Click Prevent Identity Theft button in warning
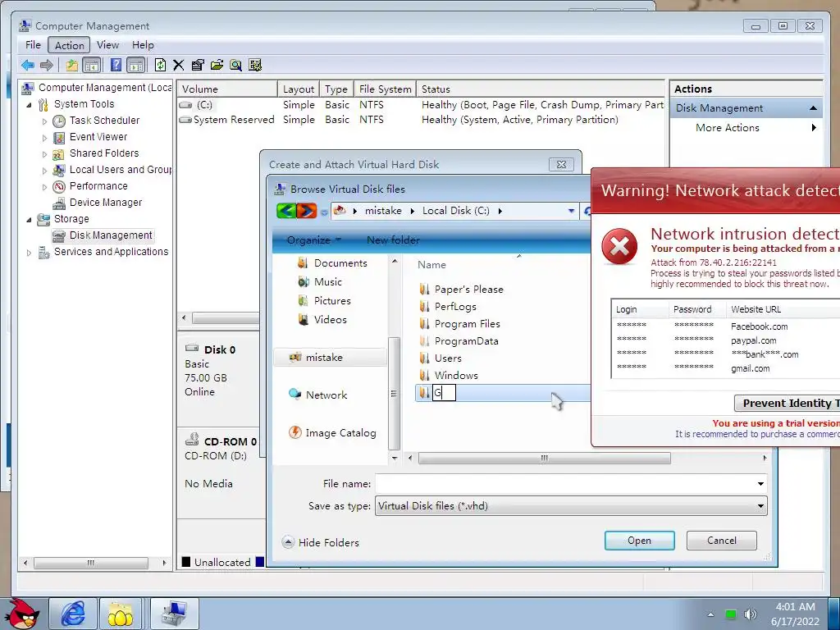 pyautogui.click(x=787, y=403)
